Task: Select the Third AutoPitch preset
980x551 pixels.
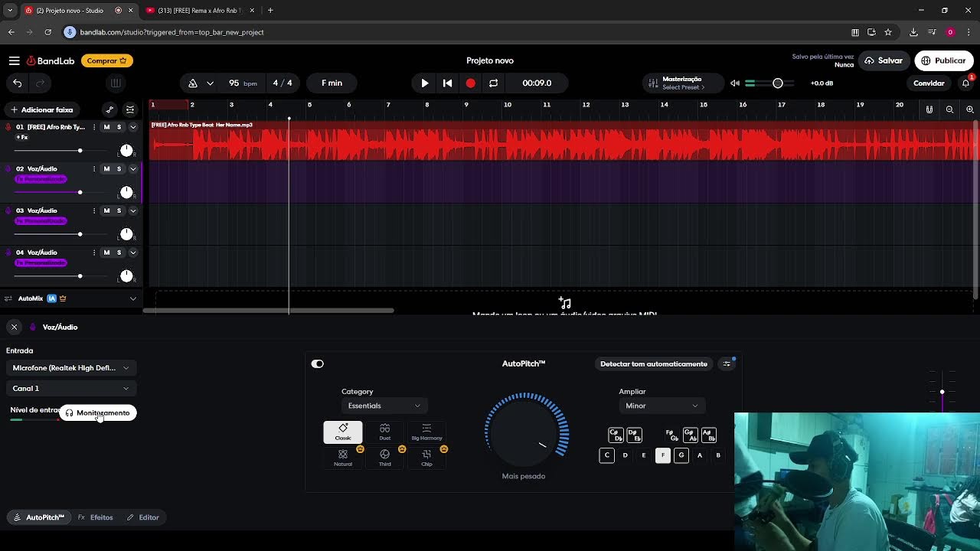Action: 385,457
